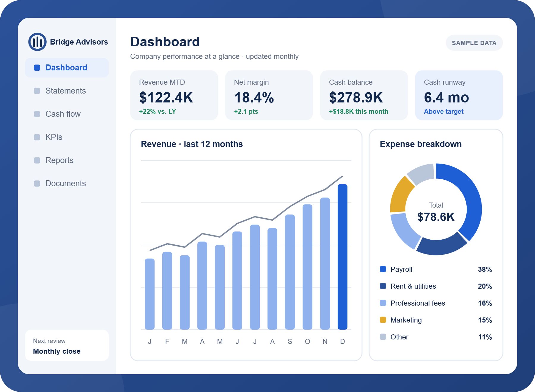
Task: Click the September revenue bar
Action: click(290, 272)
